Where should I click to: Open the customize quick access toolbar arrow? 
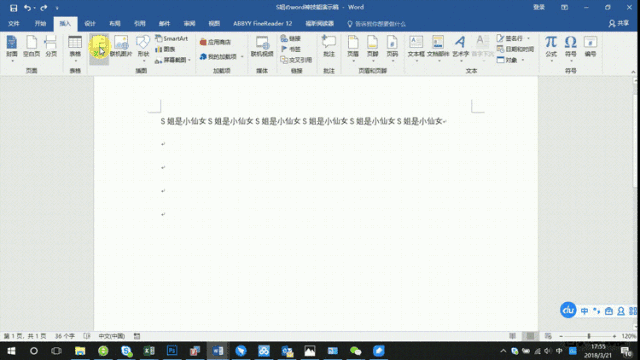[x=57, y=8]
